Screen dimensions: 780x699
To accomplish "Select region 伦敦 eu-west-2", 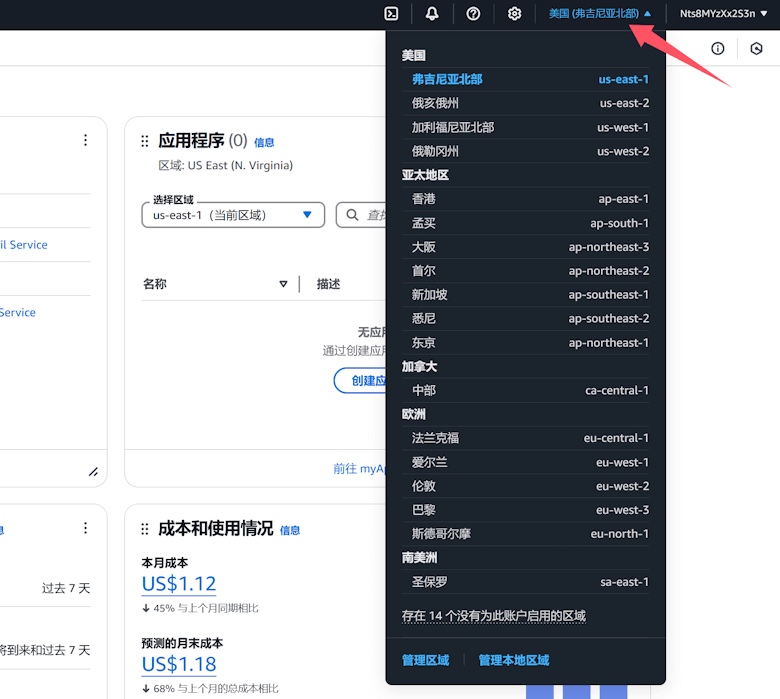I will click(x=525, y=486).
